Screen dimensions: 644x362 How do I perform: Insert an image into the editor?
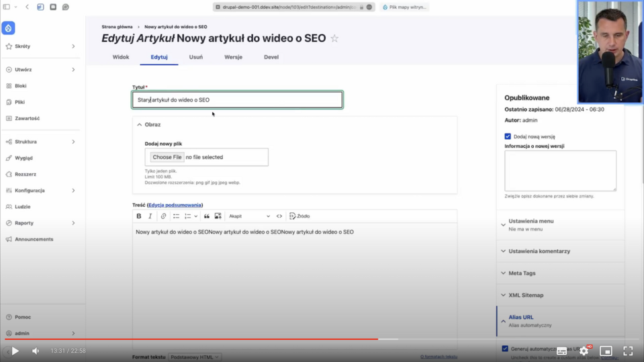point(218,216)
